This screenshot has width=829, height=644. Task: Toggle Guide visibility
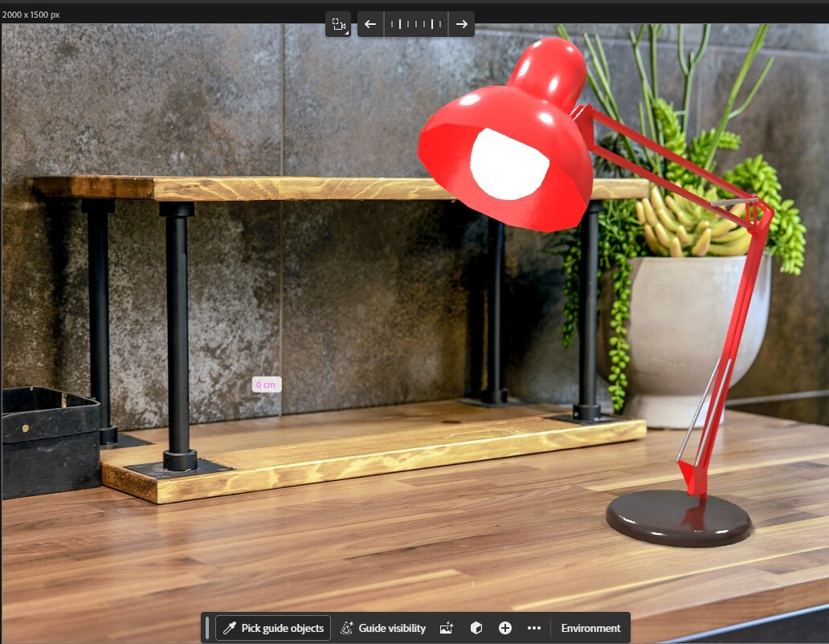(383, 628)
